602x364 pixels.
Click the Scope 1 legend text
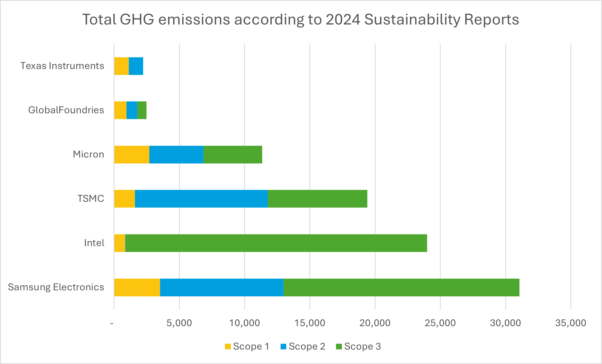[251, 347]
